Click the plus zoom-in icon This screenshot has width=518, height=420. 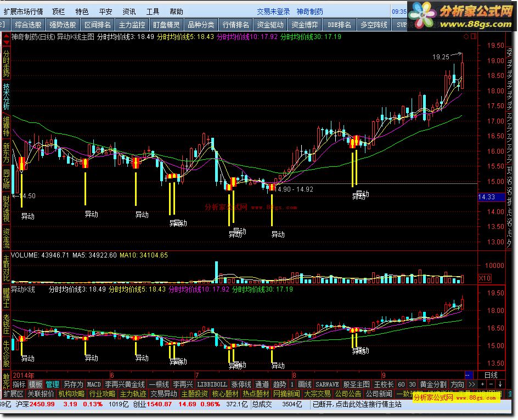tap(483, 384)
